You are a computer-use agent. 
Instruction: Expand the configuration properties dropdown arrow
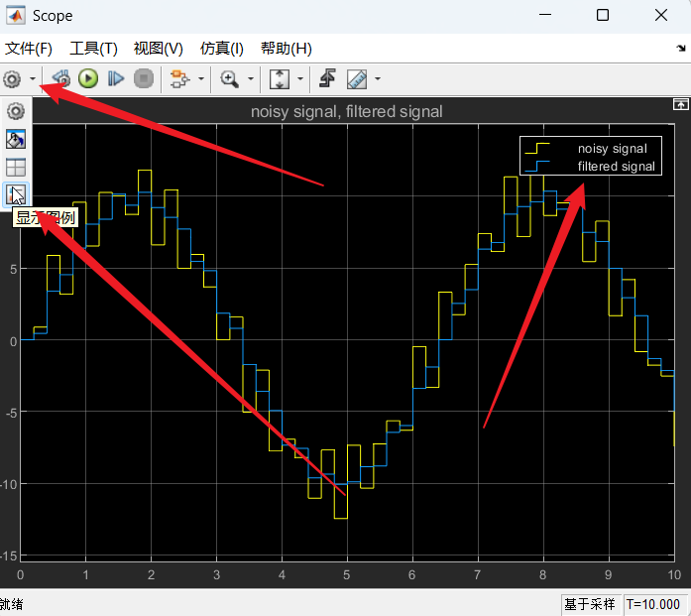[33, 79]
